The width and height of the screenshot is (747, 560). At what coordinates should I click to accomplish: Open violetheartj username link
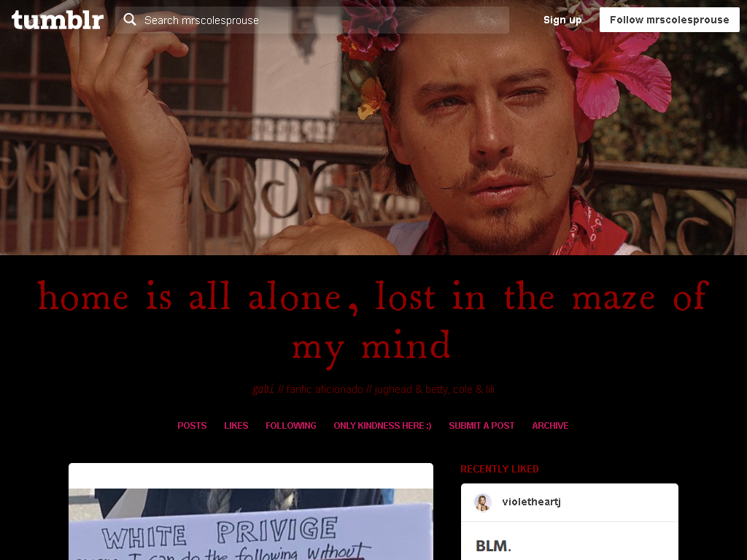(531, 502)
